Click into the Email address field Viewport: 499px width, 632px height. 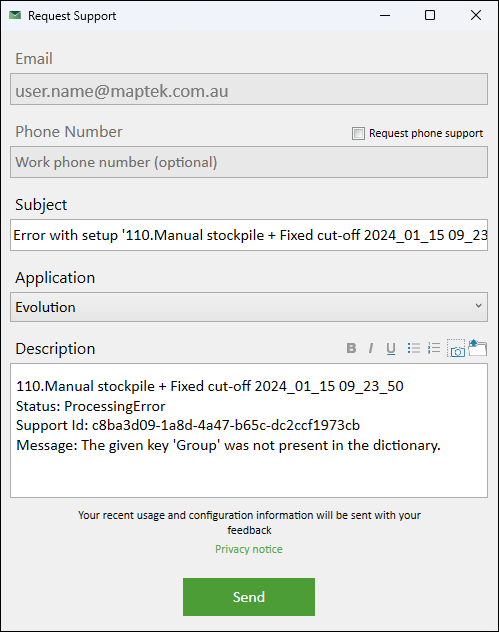click(x=249, y=89)
